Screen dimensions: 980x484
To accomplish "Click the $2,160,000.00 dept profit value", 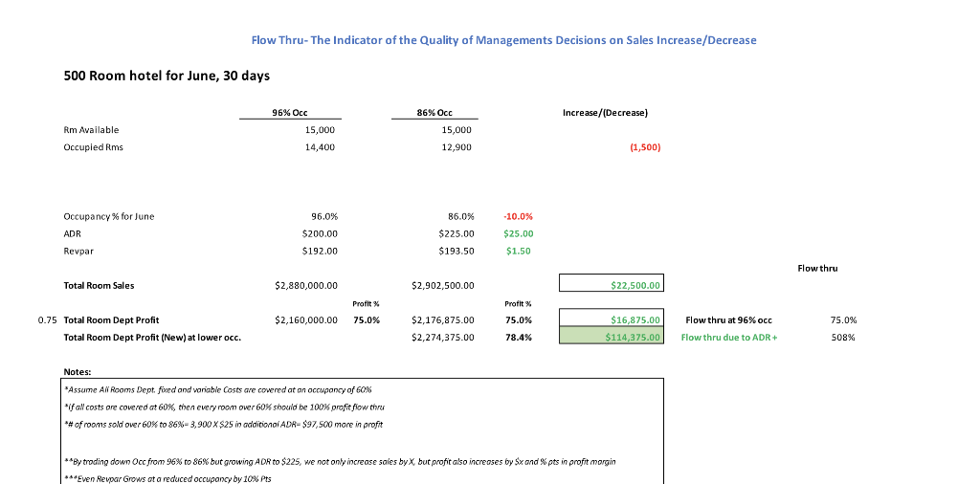I will pyautogui.click(x=306, y=319).
